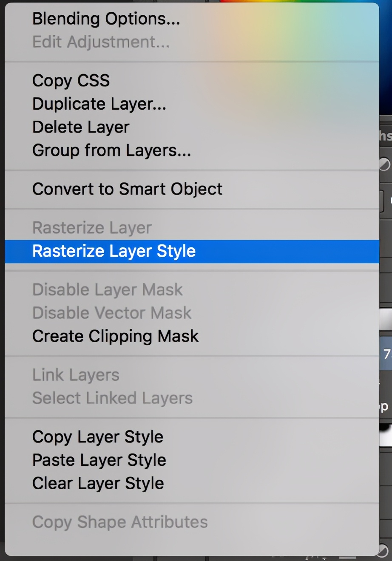The height and width of the screenshot is (561, 392).
Task: Click Copy Shape Attributes entry
Action: 120,522
